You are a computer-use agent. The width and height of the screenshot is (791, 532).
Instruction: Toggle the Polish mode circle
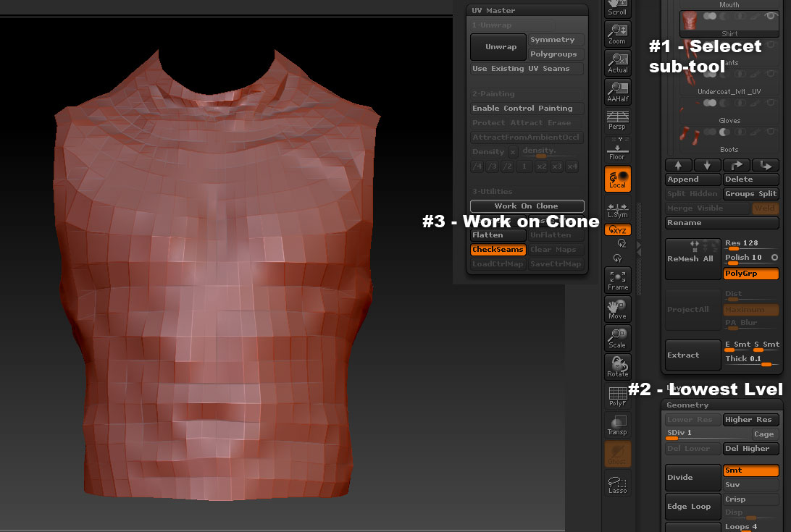coord(774,258)
